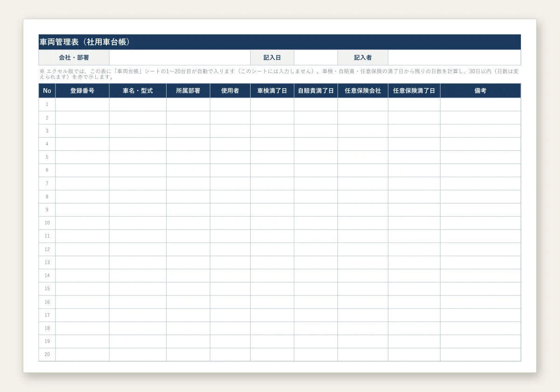Select the No column header

point(47,91)
